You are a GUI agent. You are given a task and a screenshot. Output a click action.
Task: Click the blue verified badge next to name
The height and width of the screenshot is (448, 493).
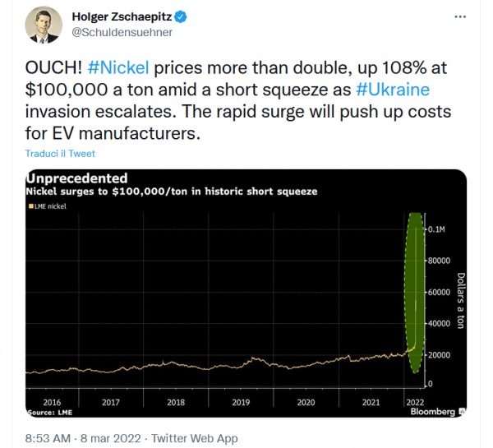pyautogui.click(x=181, y=16)
